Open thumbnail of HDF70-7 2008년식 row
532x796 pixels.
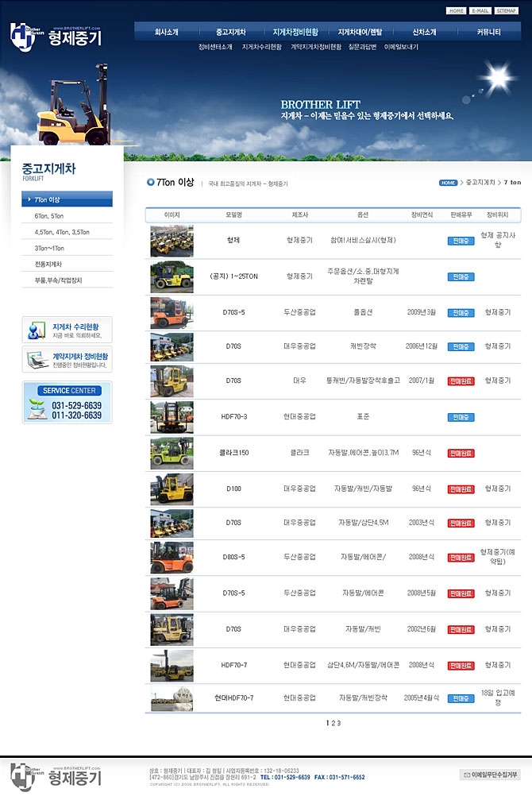pyautogui.click(x=172, y=666)
